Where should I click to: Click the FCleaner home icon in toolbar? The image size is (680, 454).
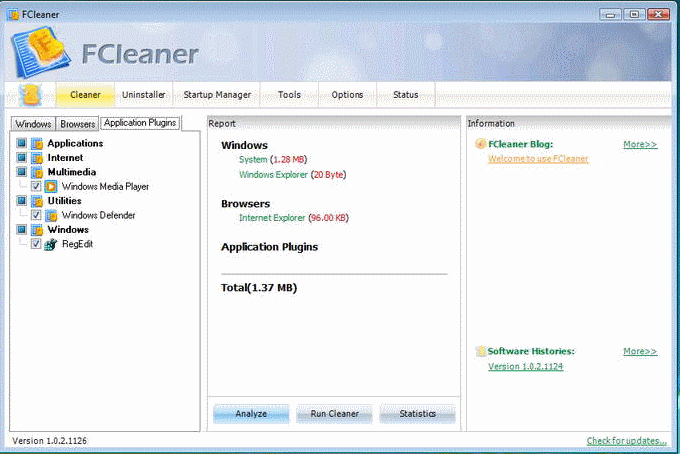point(30,95)
